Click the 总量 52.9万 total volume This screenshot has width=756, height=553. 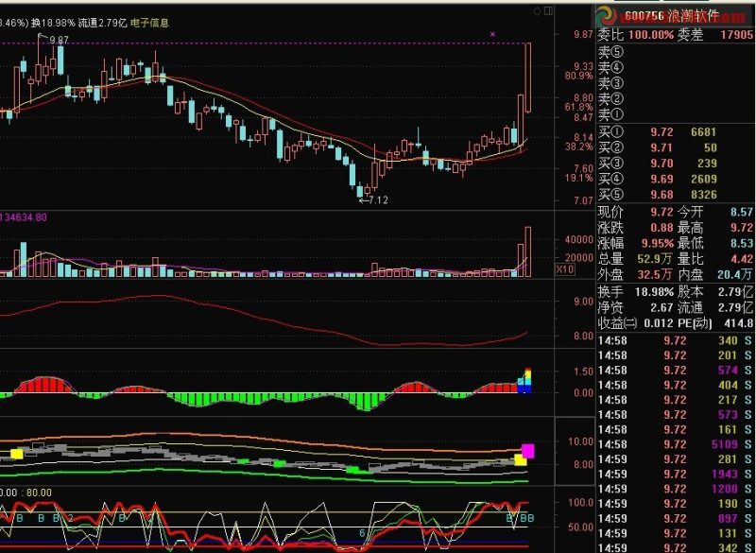pos(654,259)
